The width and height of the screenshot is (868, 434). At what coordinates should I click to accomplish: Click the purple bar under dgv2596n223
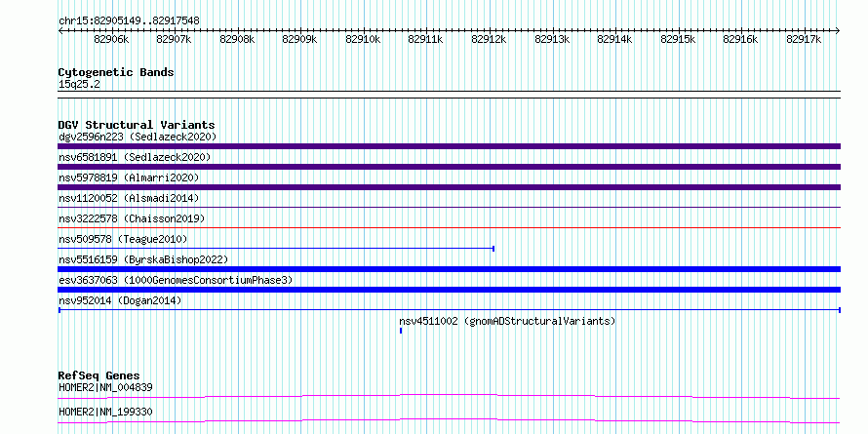point(449,146)
